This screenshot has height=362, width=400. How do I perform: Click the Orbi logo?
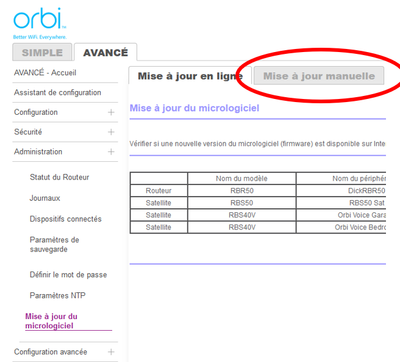pyautogui.click(x=40, y=19)
